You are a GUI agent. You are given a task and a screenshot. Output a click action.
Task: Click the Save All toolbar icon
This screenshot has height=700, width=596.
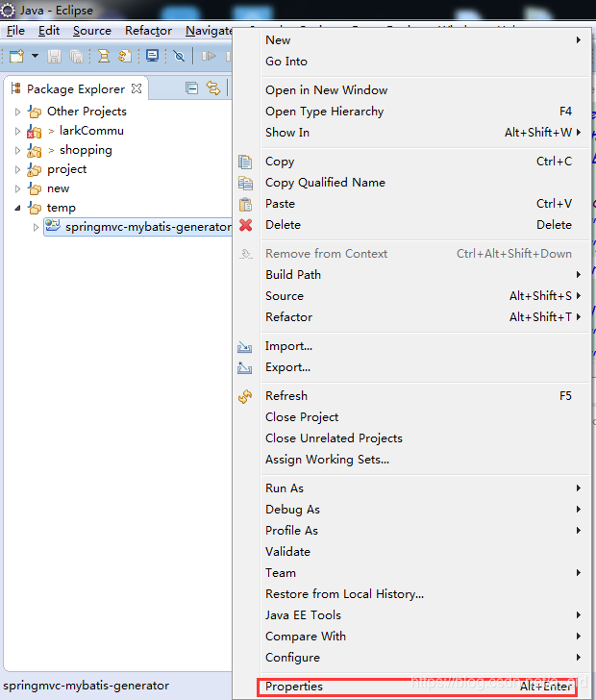click(x=77, y=56)
